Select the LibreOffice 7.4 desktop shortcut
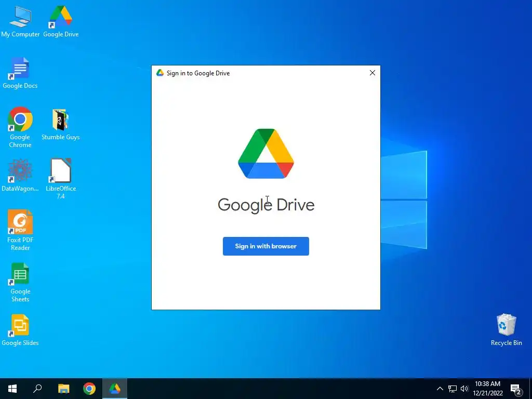532x399 pixels. point(61,179)
